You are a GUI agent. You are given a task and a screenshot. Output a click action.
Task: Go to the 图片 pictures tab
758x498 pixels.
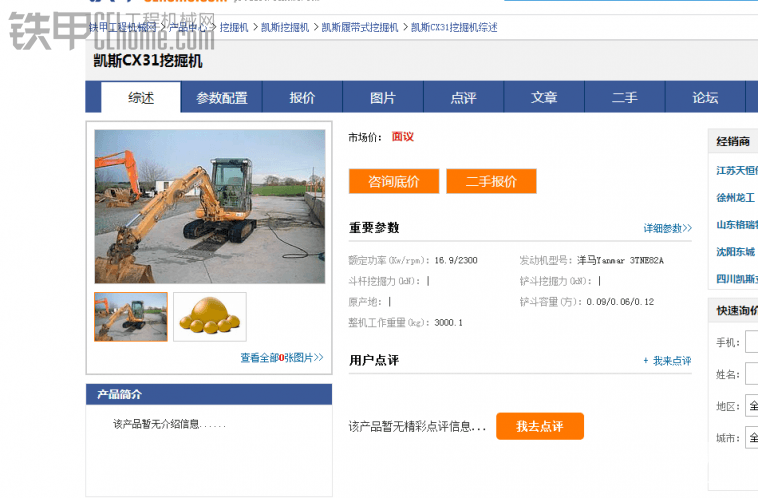coord(383,98)
